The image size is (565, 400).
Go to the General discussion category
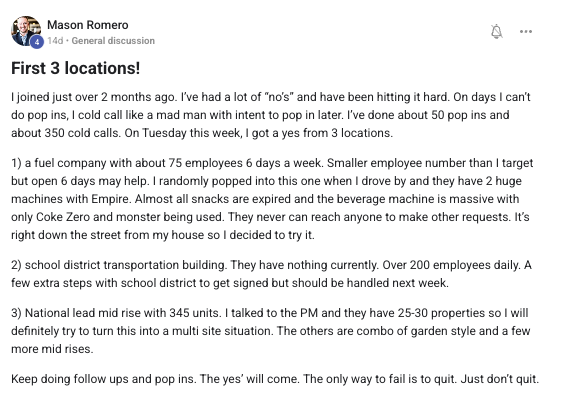[113, 41]
